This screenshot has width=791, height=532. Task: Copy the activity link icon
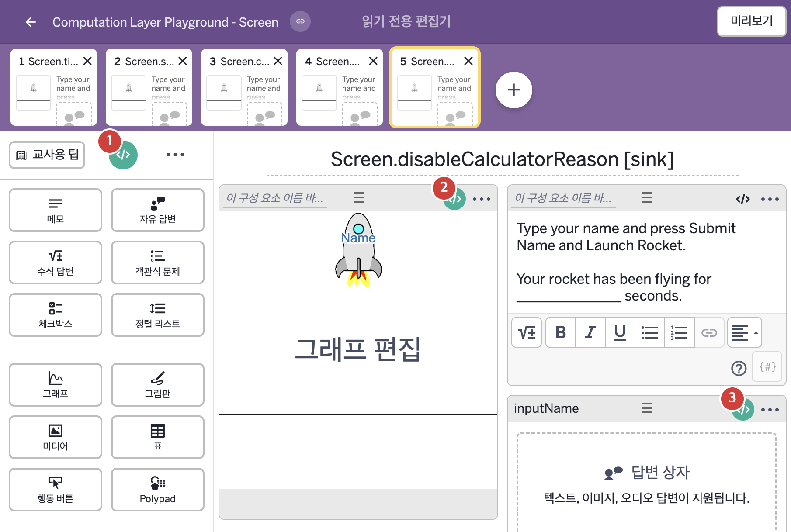(x=300, y=21)
